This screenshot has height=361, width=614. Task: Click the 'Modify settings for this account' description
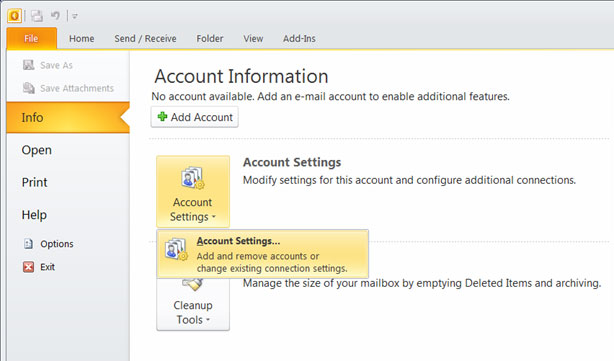(409, 180)
